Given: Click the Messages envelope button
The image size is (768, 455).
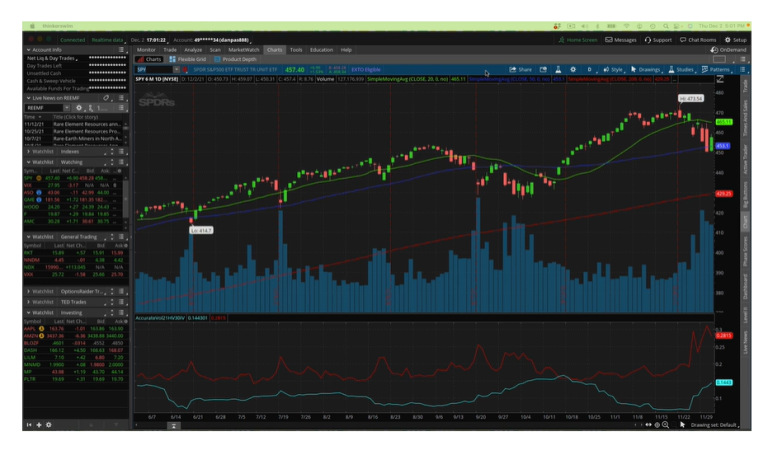Looking at the screenshot, I should pyautogui.click(x=620, y=40).
